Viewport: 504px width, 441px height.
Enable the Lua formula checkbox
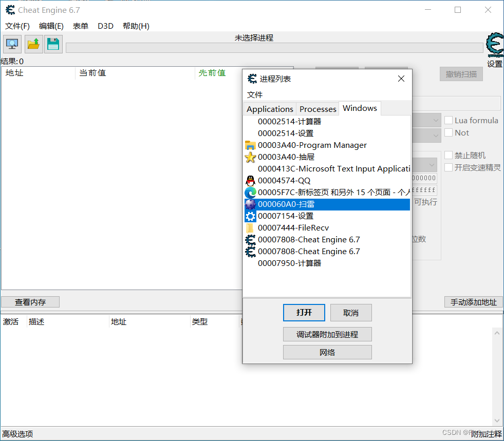click(448, 120)
